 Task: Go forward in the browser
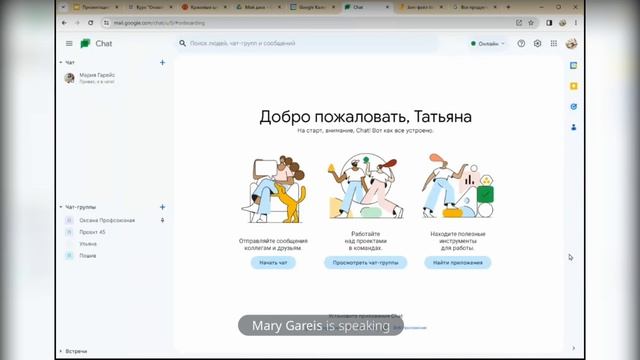77,23
